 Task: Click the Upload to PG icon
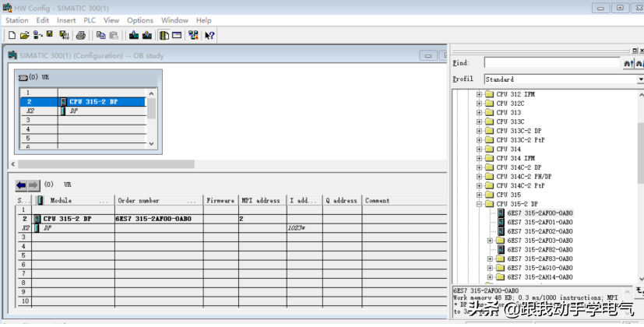147,35
